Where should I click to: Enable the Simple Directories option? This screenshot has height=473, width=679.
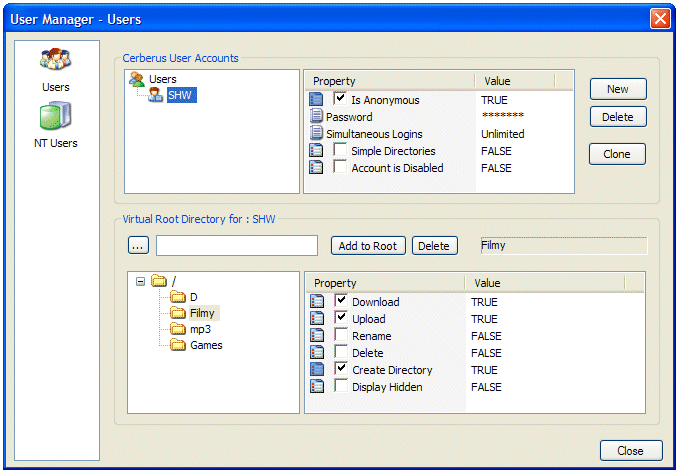[340, 151]
